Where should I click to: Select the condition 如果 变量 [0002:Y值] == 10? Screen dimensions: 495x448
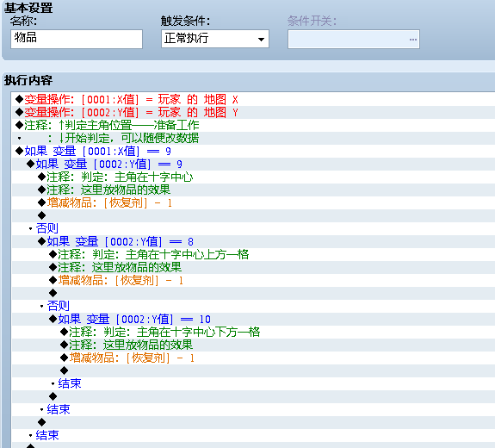tap(130, 320)
